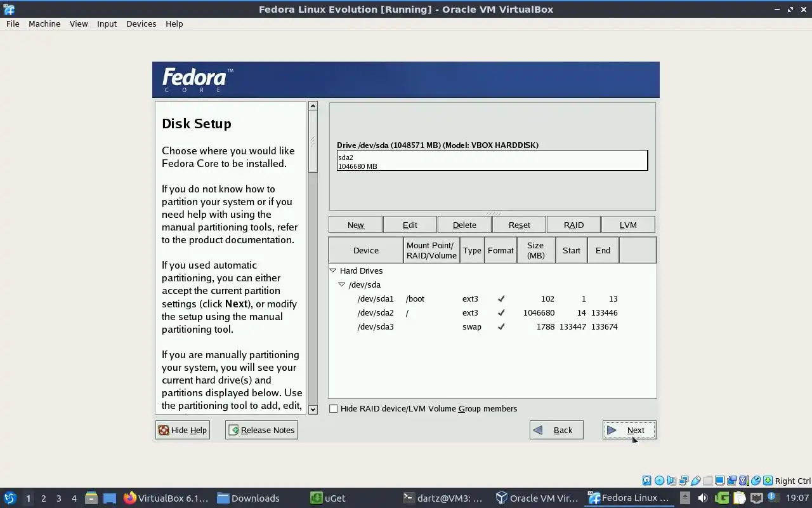Image resolution: width=812 pixels, height=508 pixels.
Task: Open the View menu
Action: (x=79, y=23)
